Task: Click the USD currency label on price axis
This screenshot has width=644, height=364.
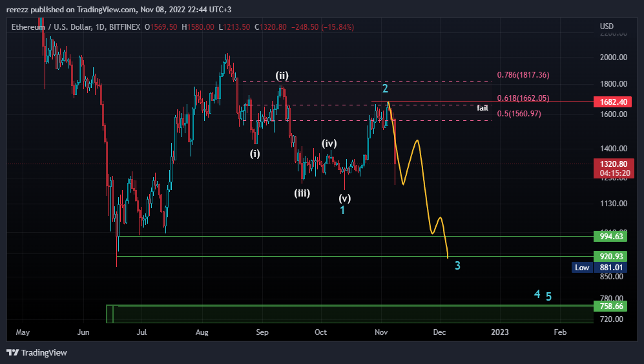Action: pyautogui.click(x=607, y=27)
